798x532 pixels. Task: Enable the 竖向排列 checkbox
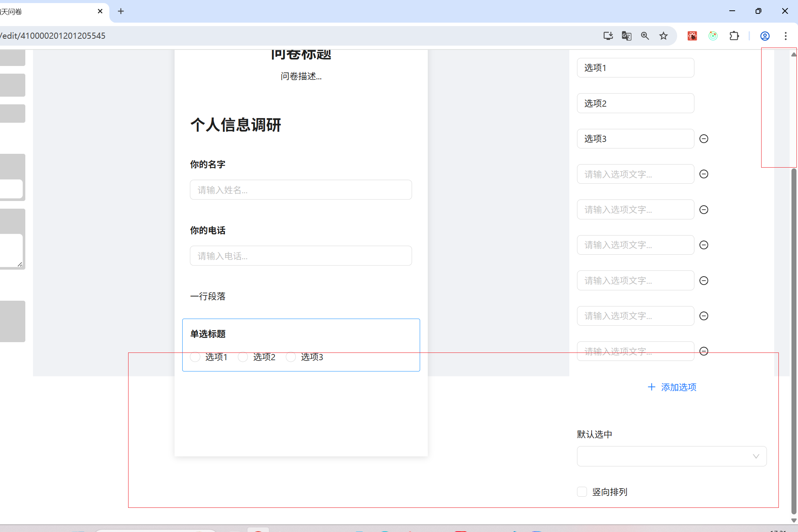click(582, 492)
